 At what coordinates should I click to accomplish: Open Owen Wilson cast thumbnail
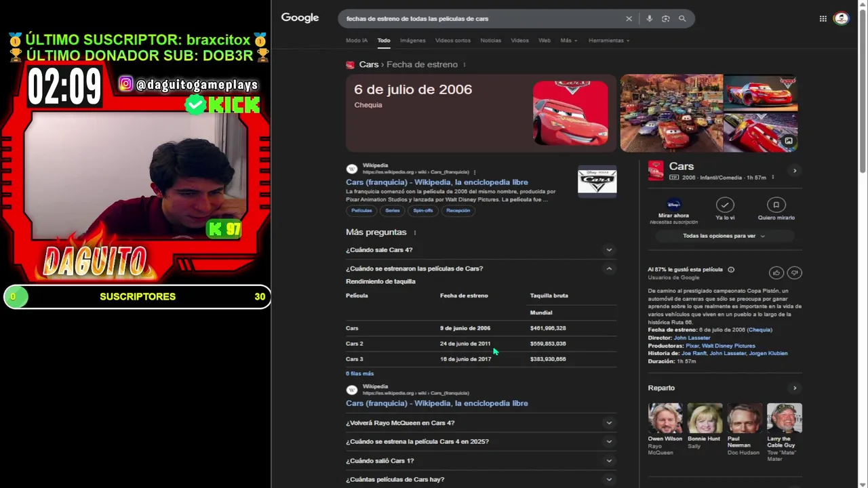pyautogui.click(x=665, y=418)
